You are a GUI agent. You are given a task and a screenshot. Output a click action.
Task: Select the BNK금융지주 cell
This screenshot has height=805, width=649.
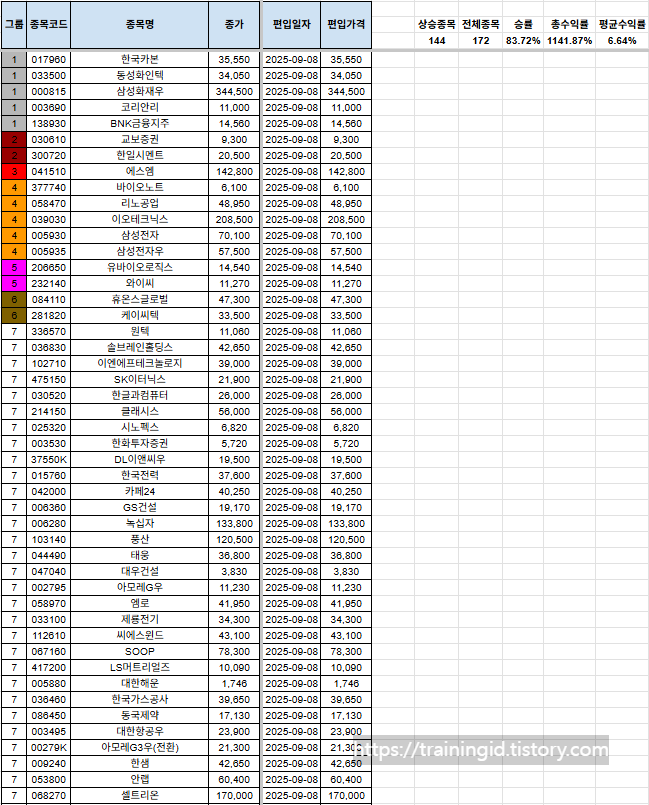point(140,123)
